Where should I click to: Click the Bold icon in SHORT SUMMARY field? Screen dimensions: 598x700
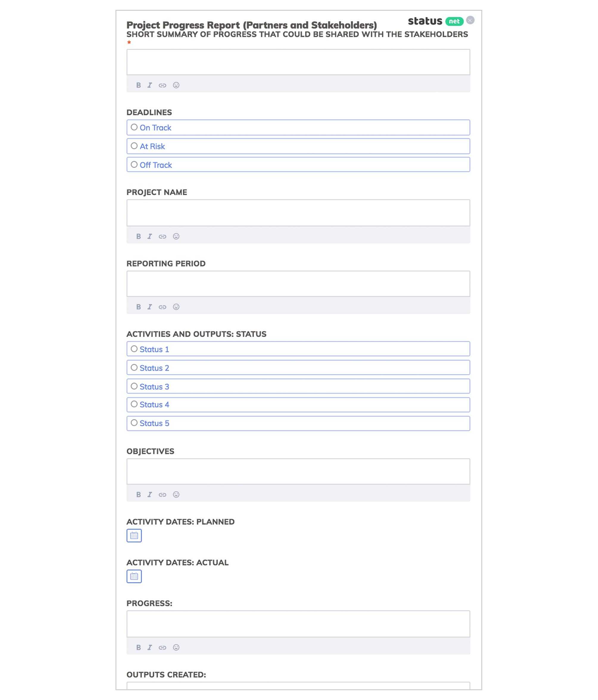(x=138, y=85)
